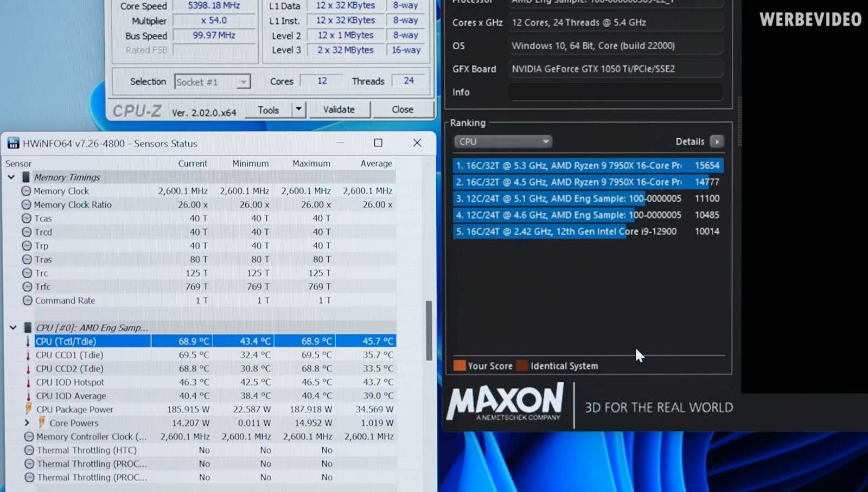Click the CPU IOD Average thermometer icon
868x492 pixels.
(29, 395)
